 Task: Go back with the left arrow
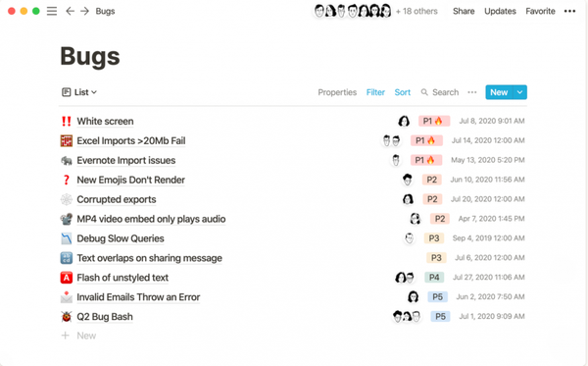(x=70, y=11)
